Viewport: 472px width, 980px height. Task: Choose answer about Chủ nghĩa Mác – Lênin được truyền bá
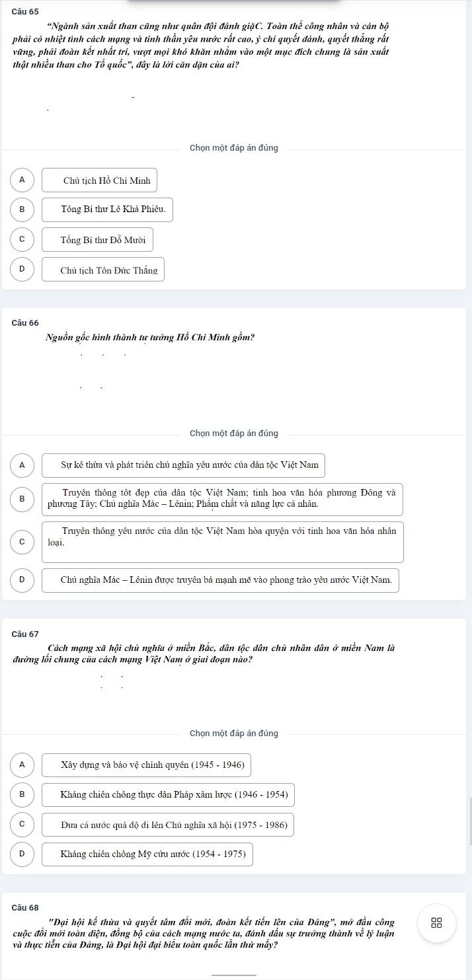(x=221, y=580)
